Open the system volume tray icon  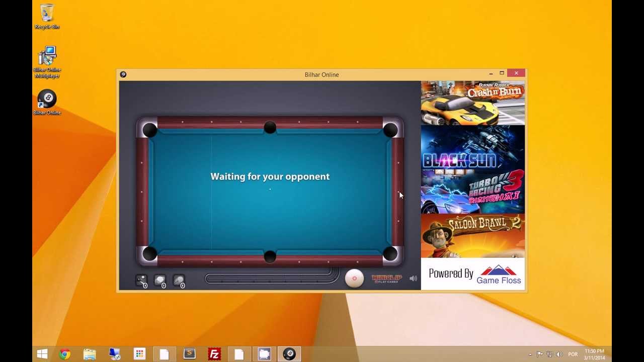point(559,354)
